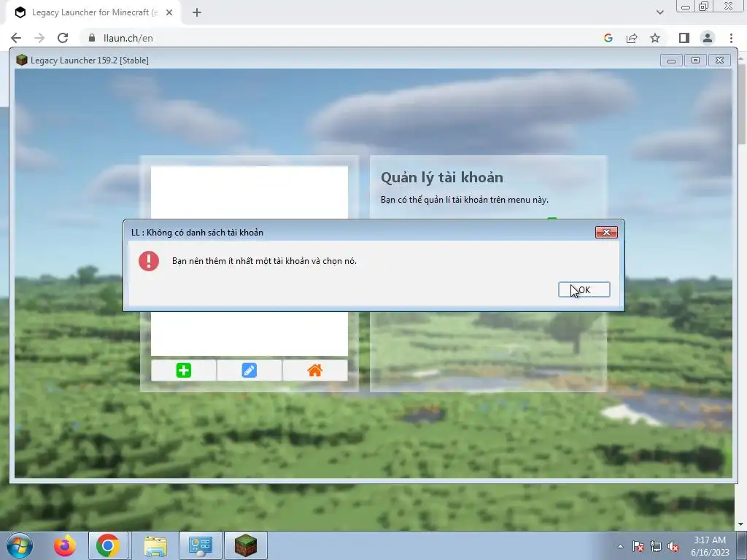Viewport: 747px width, 560px height.
Task: Switch to Chrome in the taskbar
Action: click(x=108, y=545)
